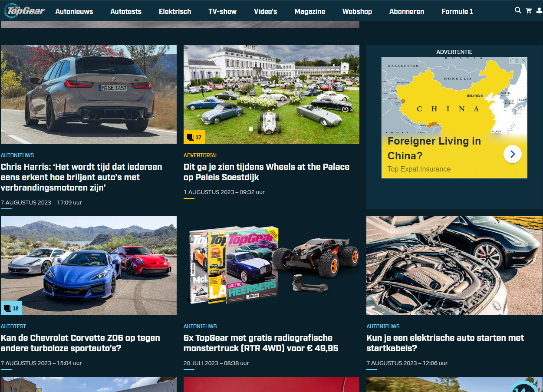Read the Chris Harris verbrandingsmotoren article headline

click(82, 177)
